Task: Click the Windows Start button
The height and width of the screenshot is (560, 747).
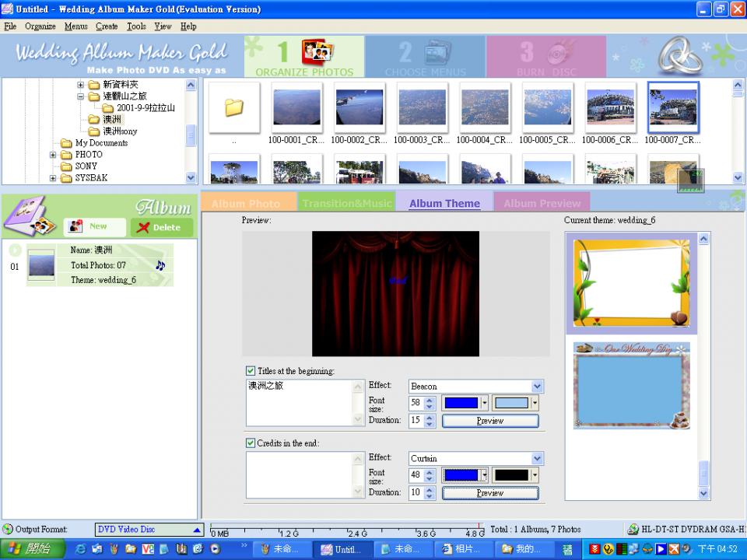Action: pyautogui.click(x=28, y=548)
